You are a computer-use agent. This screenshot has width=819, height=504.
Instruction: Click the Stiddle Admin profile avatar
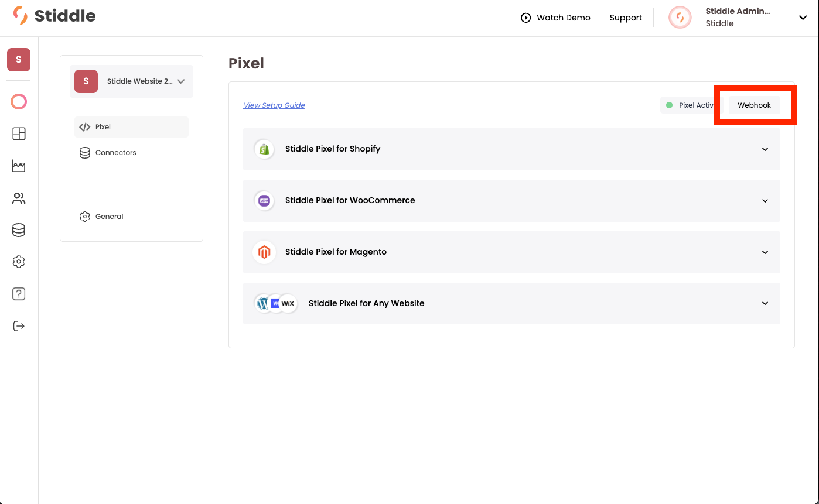click(x=680, y=18)
